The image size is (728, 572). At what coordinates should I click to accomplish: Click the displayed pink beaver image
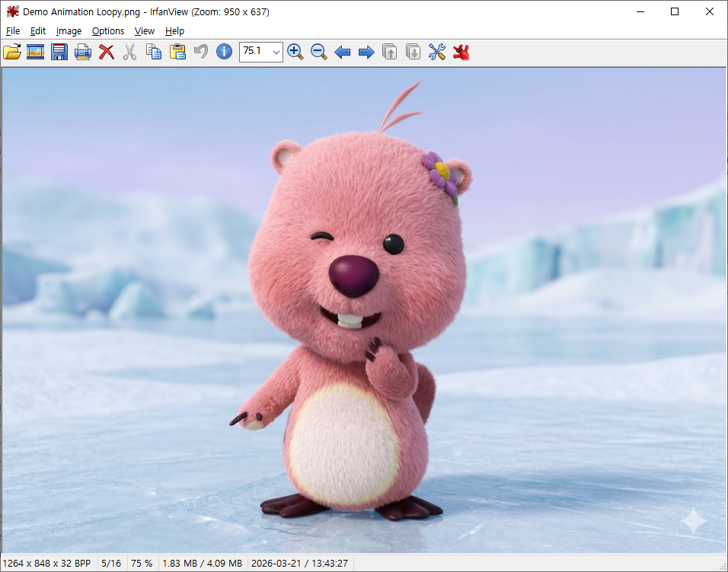364,310
